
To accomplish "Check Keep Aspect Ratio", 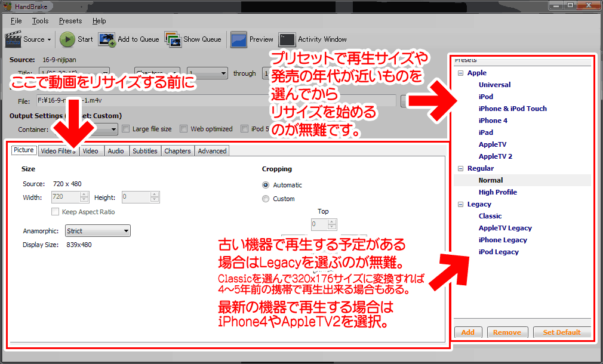I will [x=56, y=212].
